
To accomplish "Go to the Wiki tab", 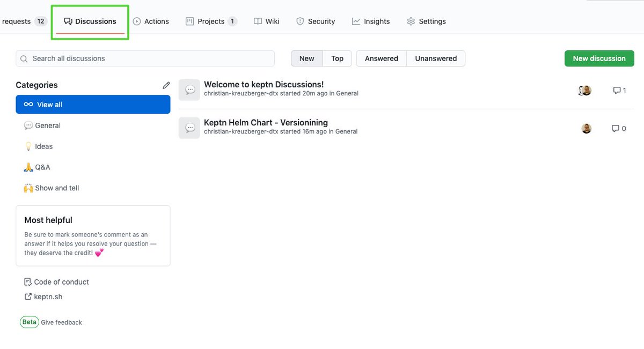I will coord(267,21).
